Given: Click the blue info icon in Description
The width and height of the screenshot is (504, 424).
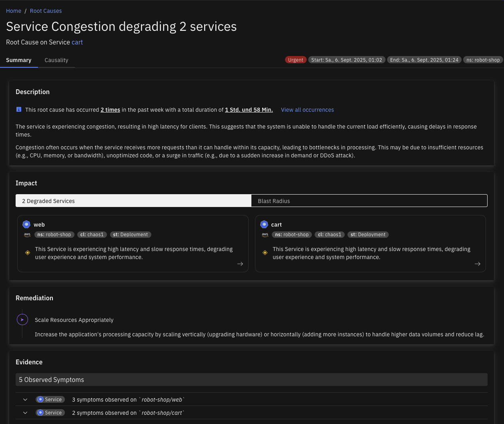Looking at the screenshot, I should point(19,109).
